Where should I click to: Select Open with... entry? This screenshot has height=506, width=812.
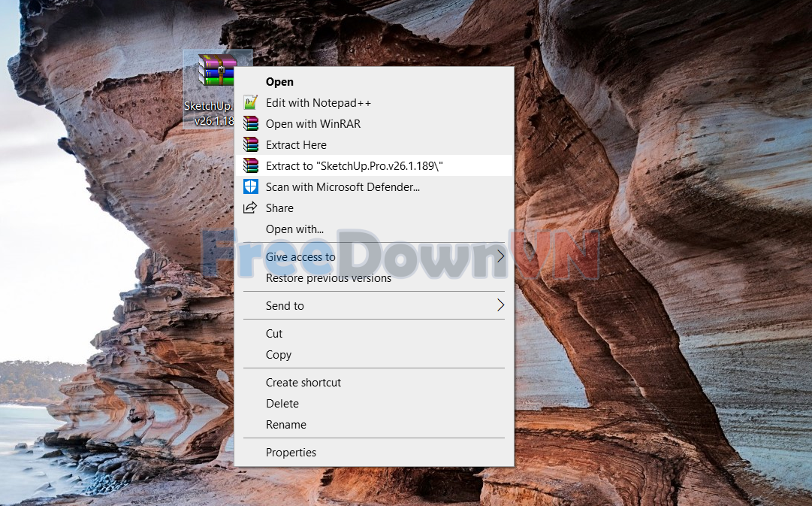click(x=294, y=229)
